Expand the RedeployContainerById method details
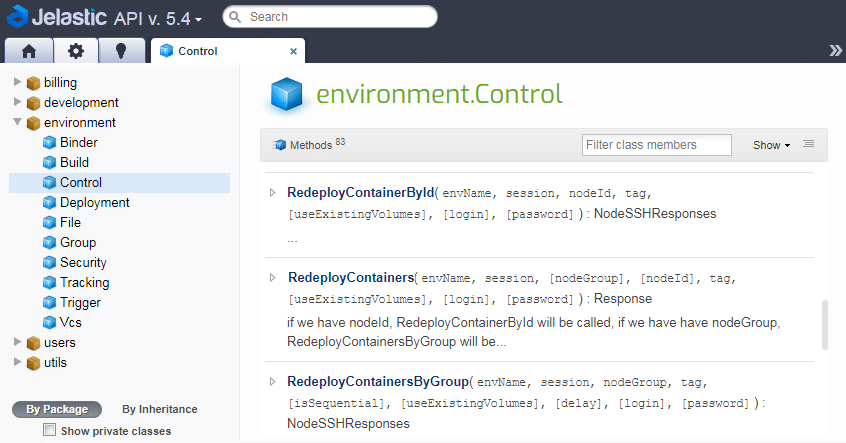The width and height of the screenshot is (846, 443). (272, 193)
